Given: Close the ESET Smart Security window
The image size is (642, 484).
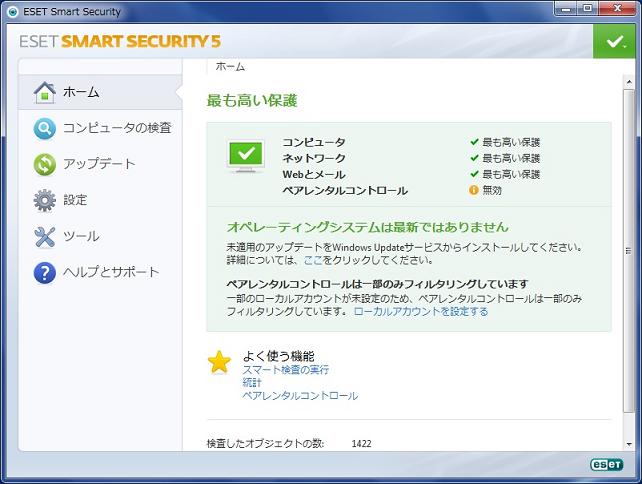Looking at the screenshot, I should [617, 8].
